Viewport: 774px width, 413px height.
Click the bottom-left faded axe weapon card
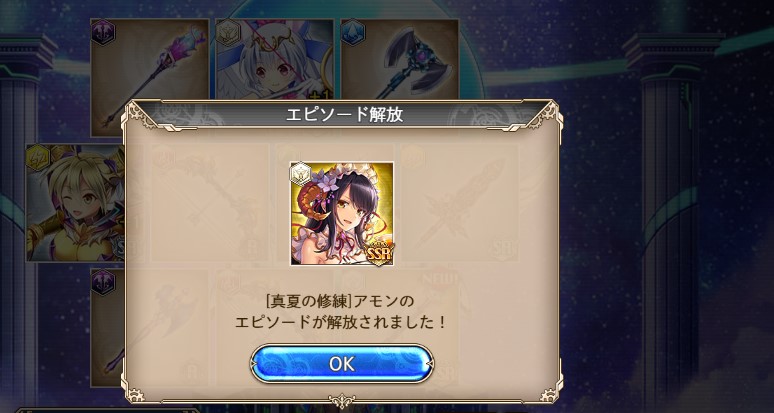coord(107,328)
